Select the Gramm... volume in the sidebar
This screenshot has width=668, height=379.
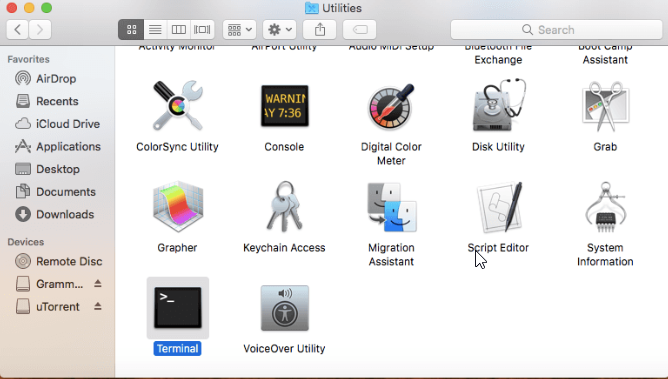click(57, 284)
